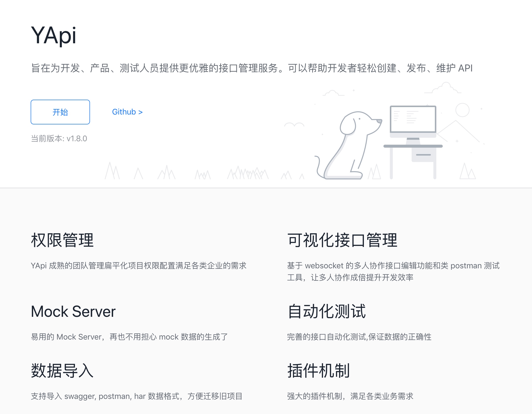Click the Mock Server heading

[x=73, y=311]
